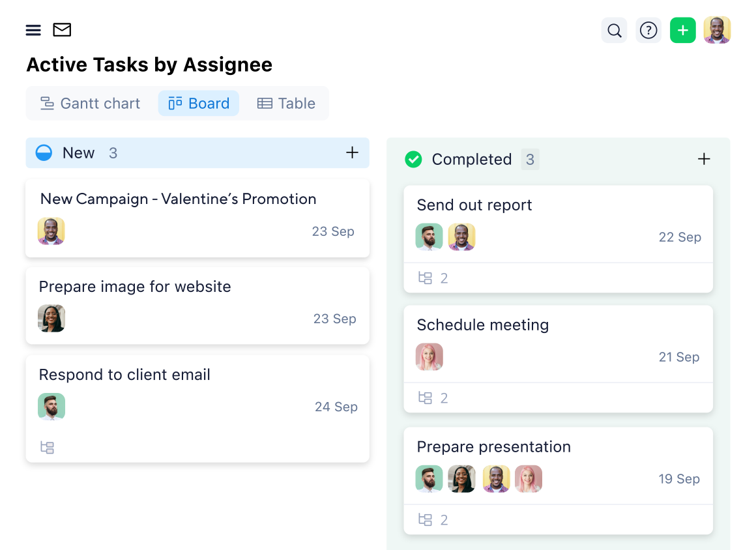Click the 22 Sep due date

(x=680, y=237)
